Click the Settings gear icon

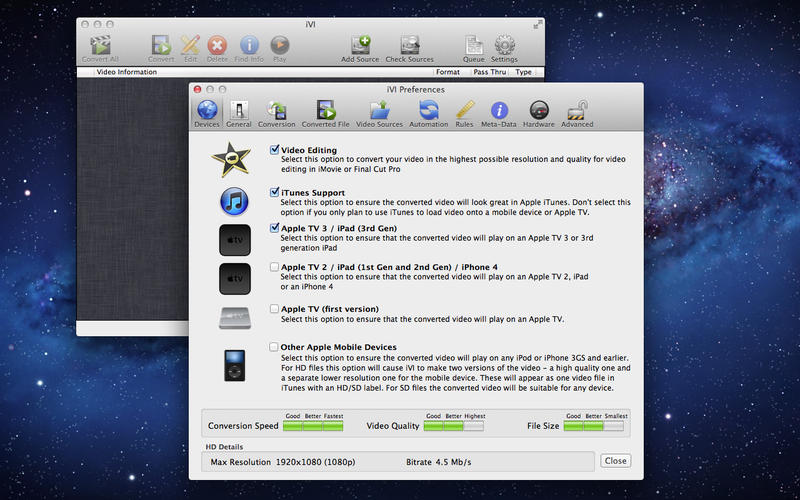point(505,46)
